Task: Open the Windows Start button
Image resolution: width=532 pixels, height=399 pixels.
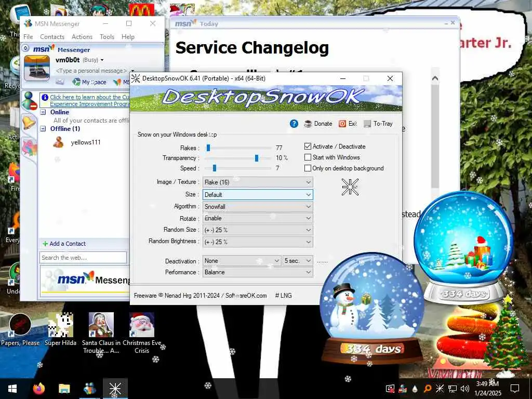Action: coord(12,389)
